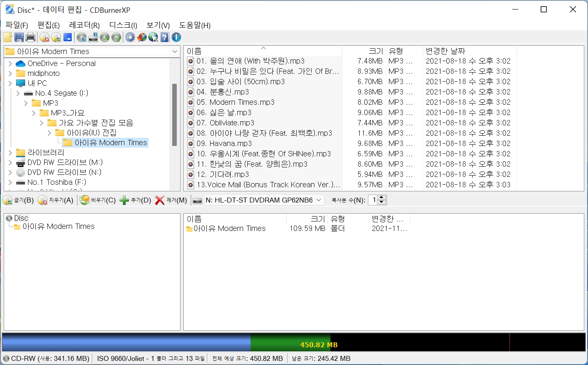Click the globe icon with orange arrow
Image resolution: width=588 pixels, height=365 pixels.
(142, 38)
